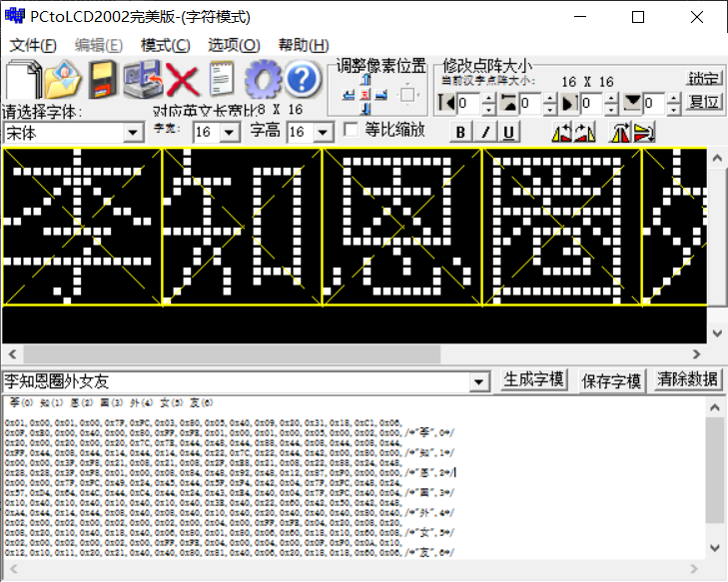
Task: Increase the left-edge value stepper
Action: 488,99
